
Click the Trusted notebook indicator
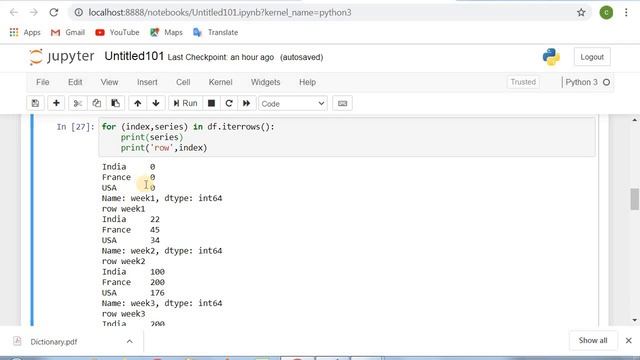[x=523, y=82]
